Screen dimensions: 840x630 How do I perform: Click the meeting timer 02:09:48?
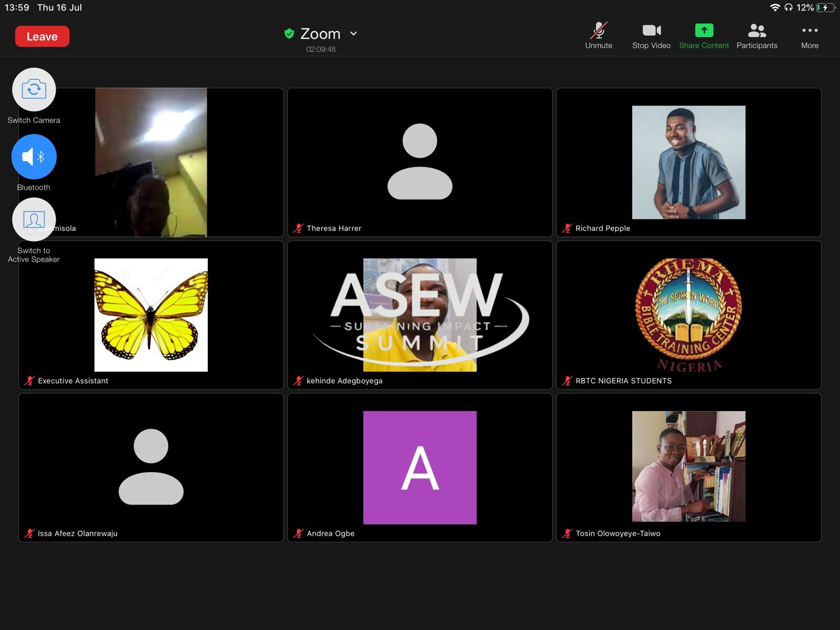tap(321, 49)
